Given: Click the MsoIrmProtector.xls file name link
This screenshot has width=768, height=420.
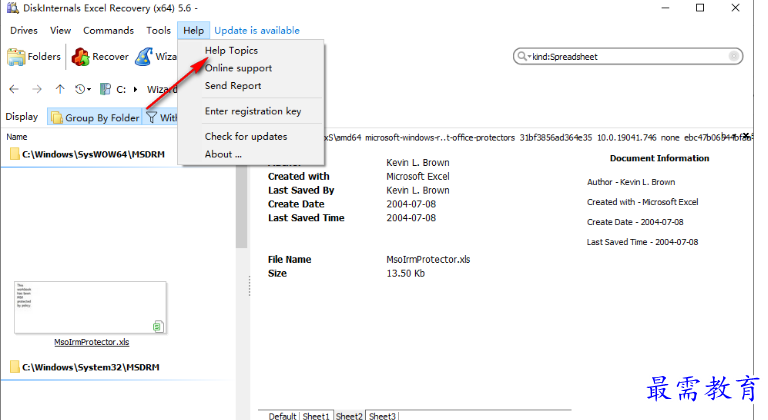Looking at the screenshot, I should [x=92, y=342].
